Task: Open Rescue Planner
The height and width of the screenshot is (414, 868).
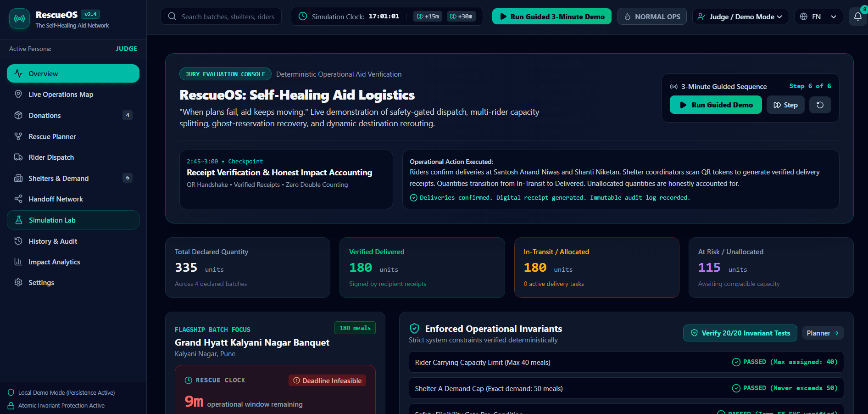Action: coord(73,136)
